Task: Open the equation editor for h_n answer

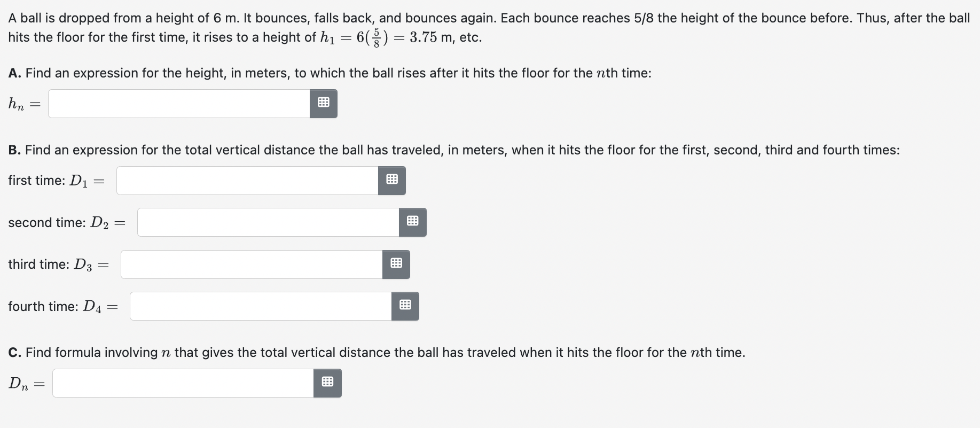Action: tap(323, 103)
